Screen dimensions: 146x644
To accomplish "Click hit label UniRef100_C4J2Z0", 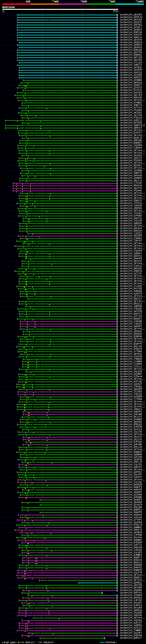I will pyautogui.click(x=131, y=63).
